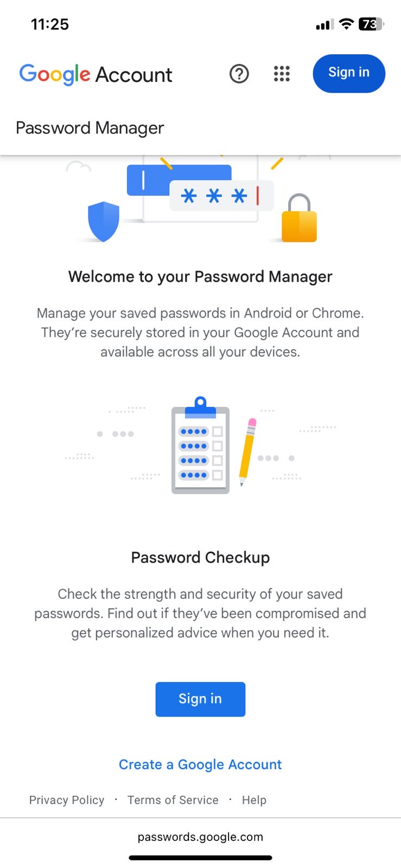Viewport: 401px width, 868px height.
Task: Tap the clipboard checklist illustration
Action: point(200,446)
